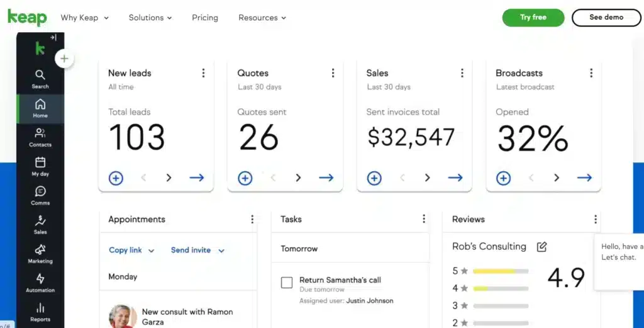Add a broadcast with plus icon
The image size is (644, 328).
click(504, 178)
